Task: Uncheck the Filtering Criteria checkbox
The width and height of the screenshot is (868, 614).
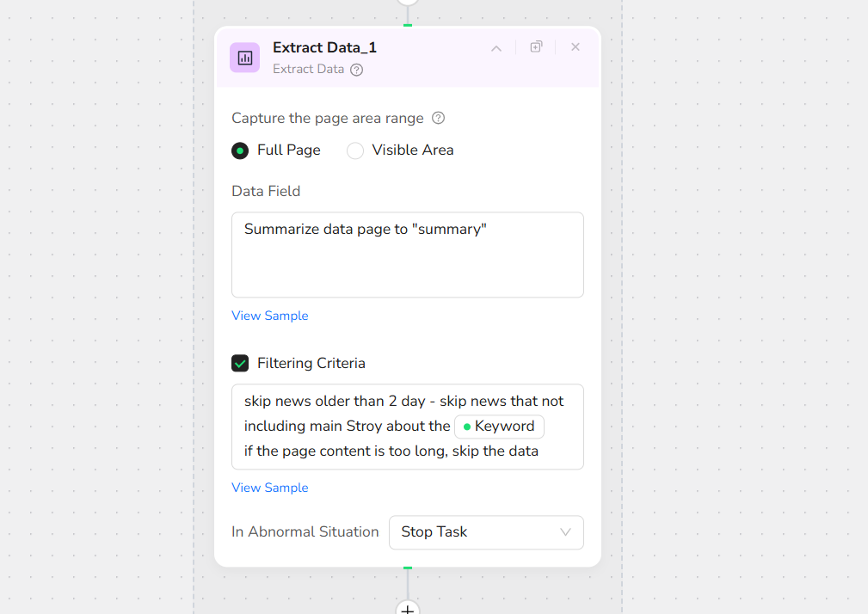Action: pos(240,363)
